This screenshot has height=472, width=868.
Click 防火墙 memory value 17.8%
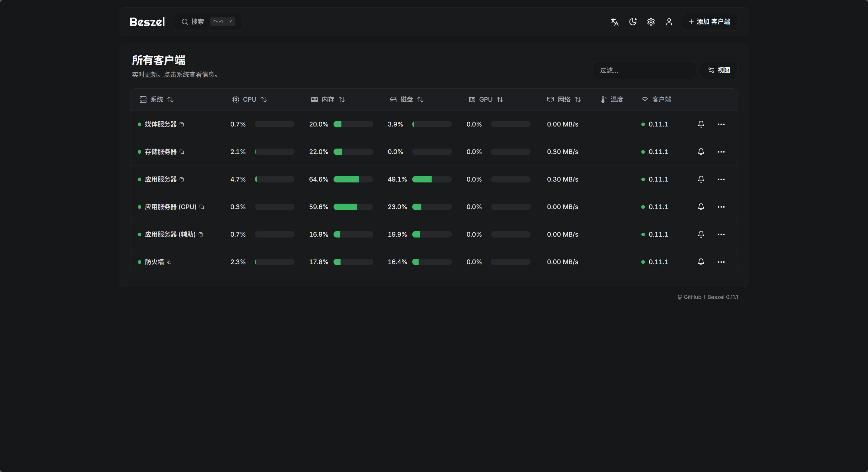click(318, 262)
